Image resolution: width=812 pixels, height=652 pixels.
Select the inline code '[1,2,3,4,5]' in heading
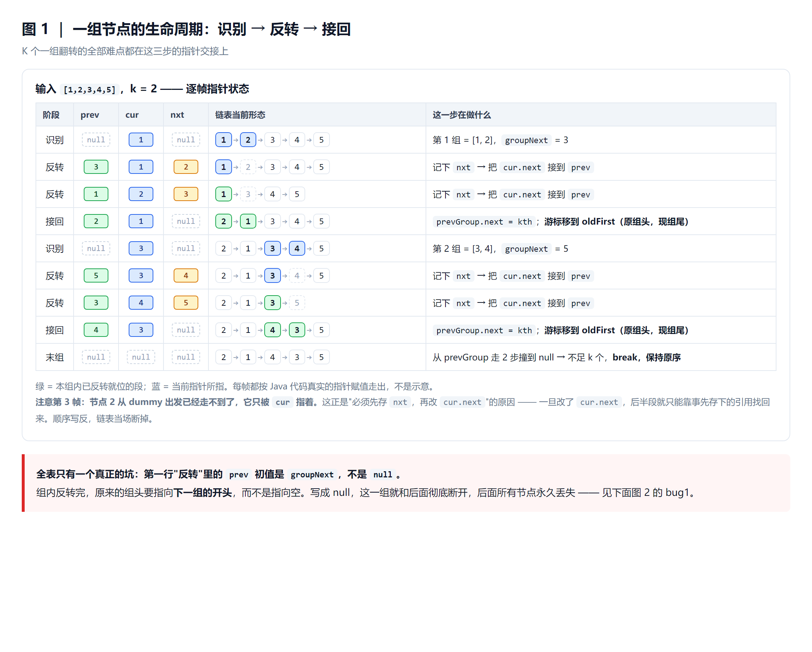pyautogui.click(x=90, y=89)
